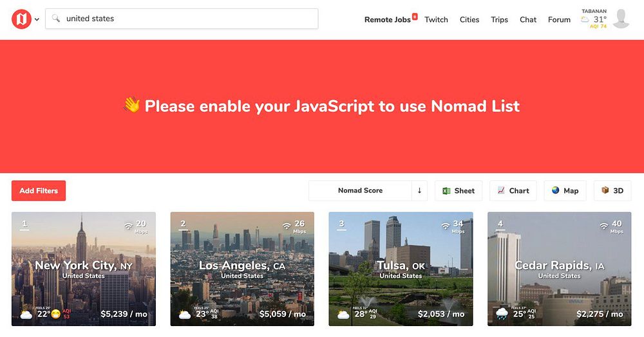Click weather cloud icon on New York card
644x337 pixels.
(26, 315)
